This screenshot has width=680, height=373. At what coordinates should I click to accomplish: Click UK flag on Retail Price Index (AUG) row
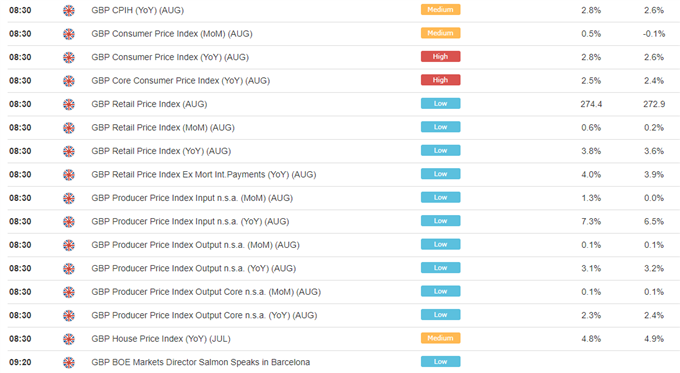69,104
